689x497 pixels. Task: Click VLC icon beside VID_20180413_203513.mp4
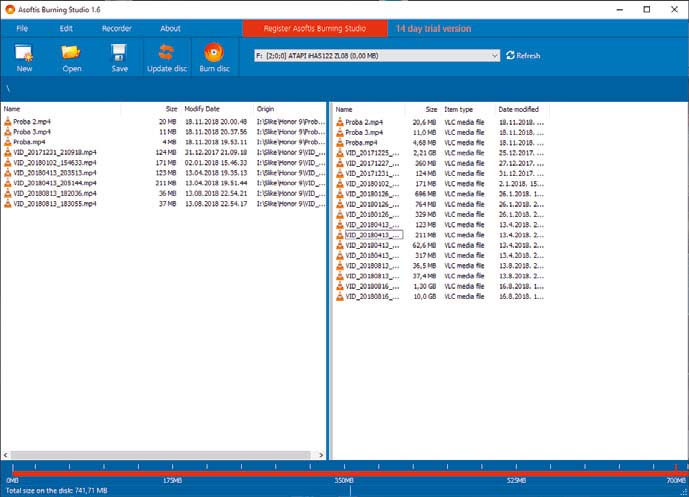pos(7,173)
